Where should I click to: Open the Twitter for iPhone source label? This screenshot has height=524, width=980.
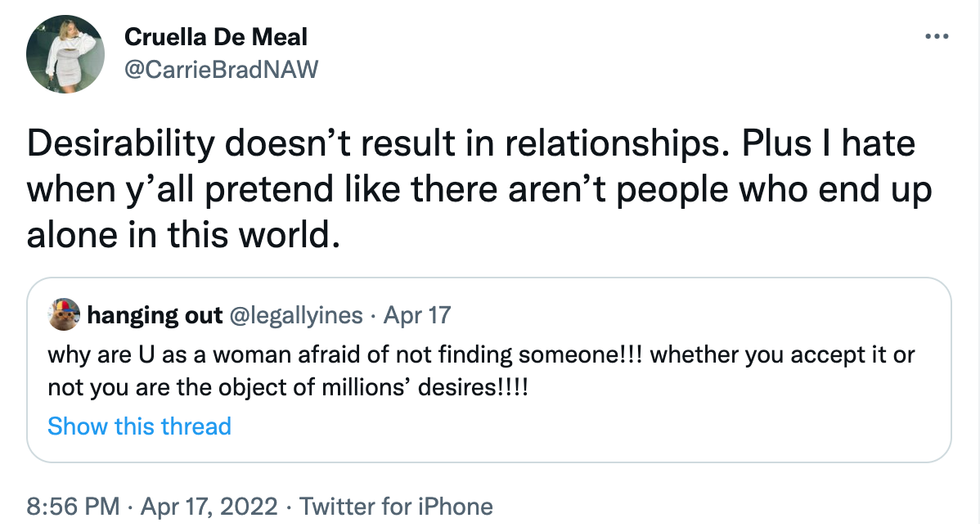396,506
